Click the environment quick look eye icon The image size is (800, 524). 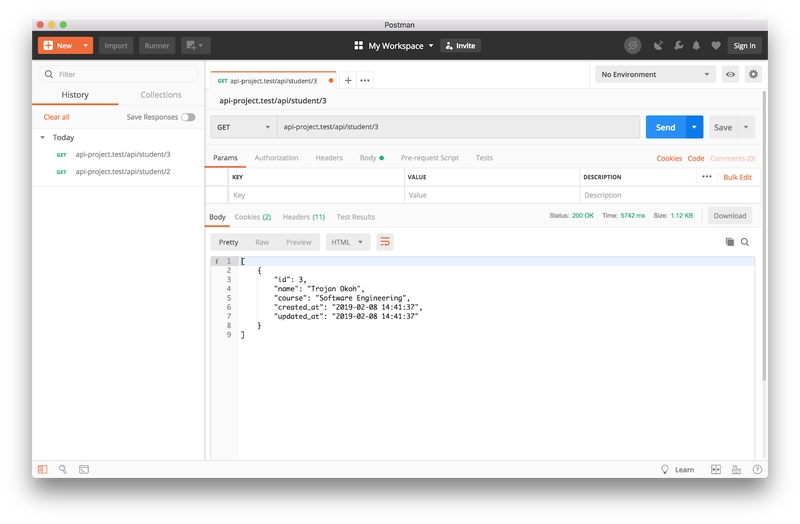[x=731, y=74]
